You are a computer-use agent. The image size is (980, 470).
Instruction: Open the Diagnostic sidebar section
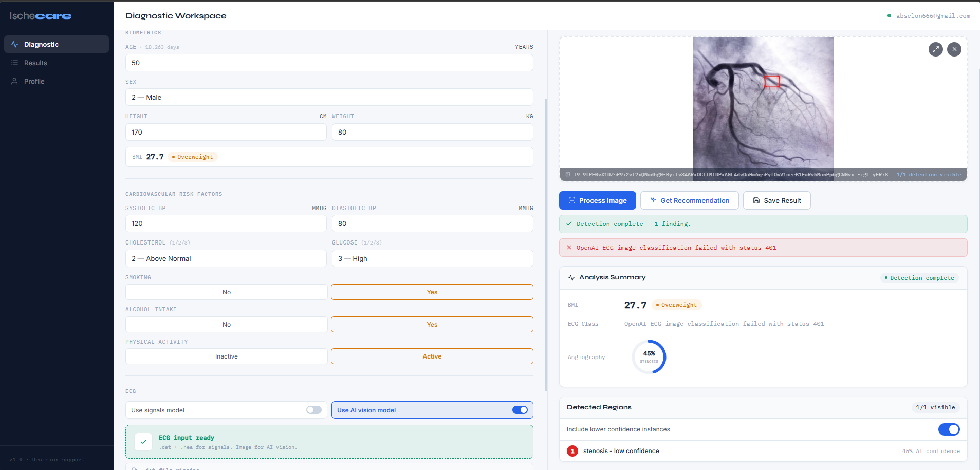(x=57, y=44)
